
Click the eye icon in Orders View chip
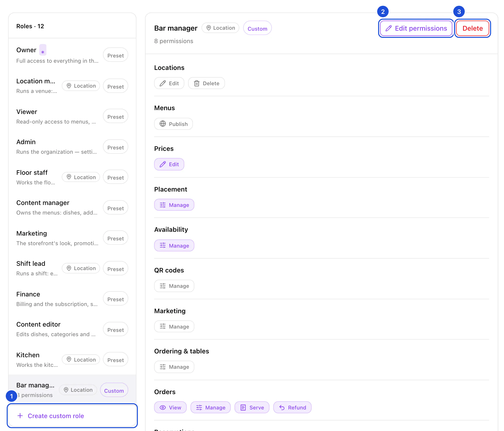coord(163,407)
